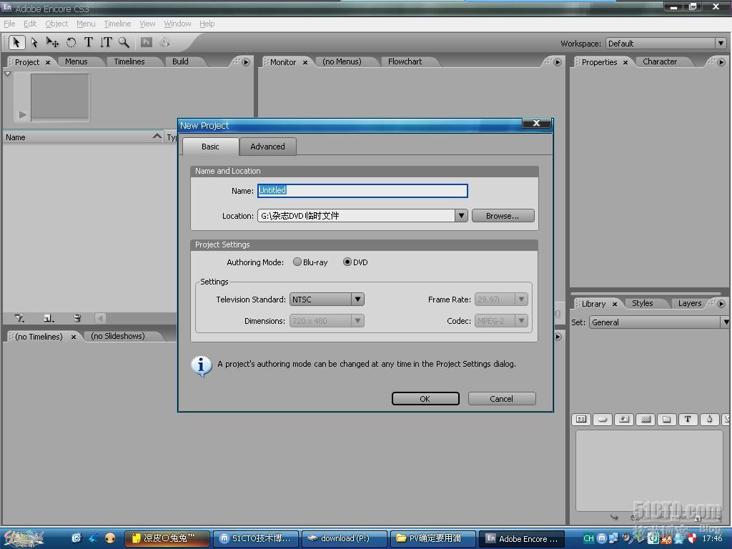This screenshot has height=549, width=732.
Task: Switch to Advanced tab in New Project
Action: [267, 147]
